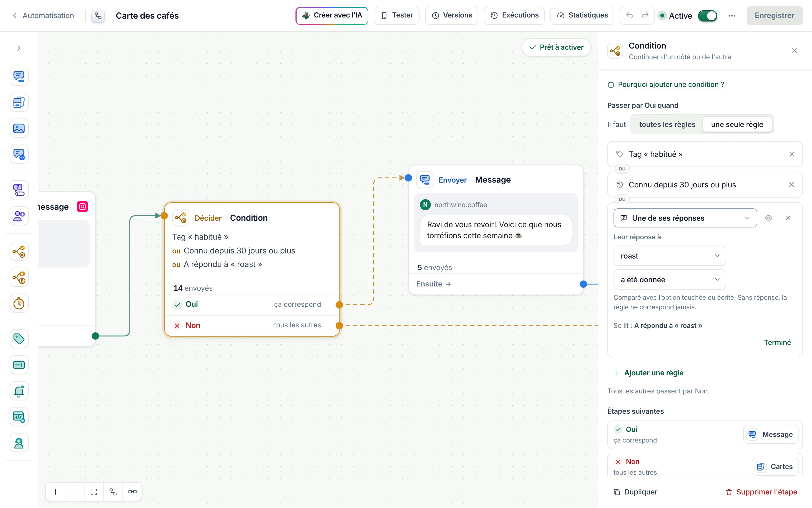Select the add-contact sidebar icon

19,216
